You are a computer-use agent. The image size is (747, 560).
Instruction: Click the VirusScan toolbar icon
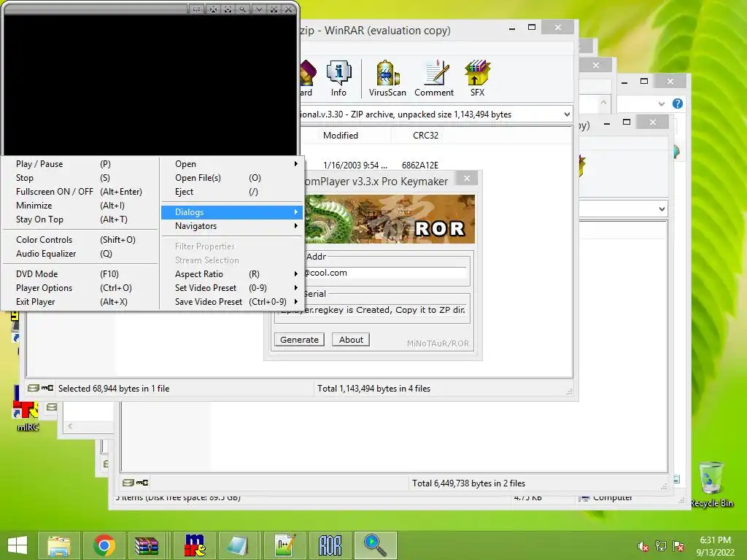point(387,79)
